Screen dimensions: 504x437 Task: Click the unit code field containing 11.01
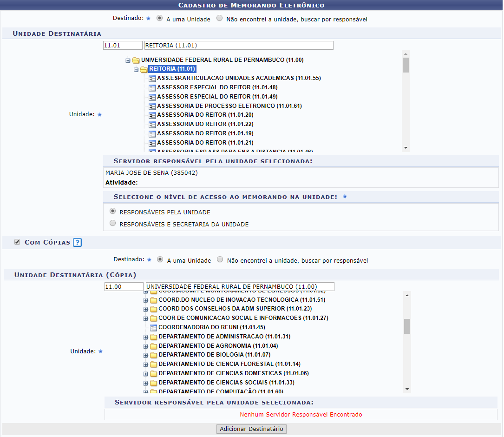(123, 46)
